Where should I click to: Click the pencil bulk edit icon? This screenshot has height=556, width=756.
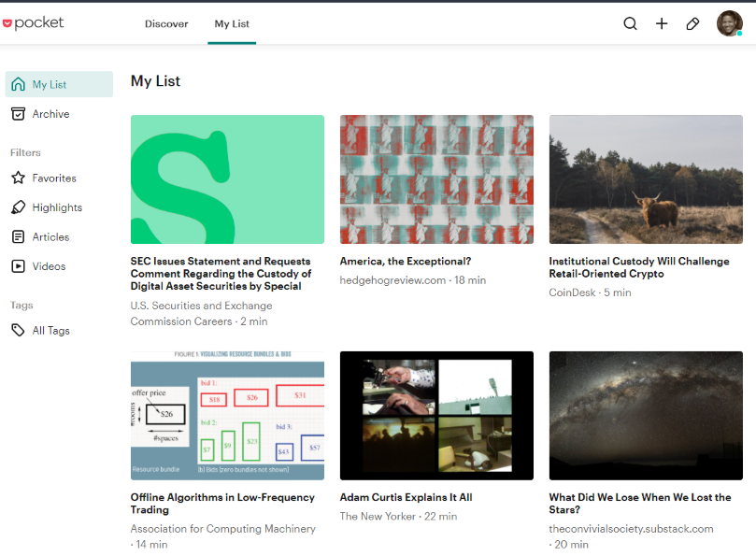[692, 23]
